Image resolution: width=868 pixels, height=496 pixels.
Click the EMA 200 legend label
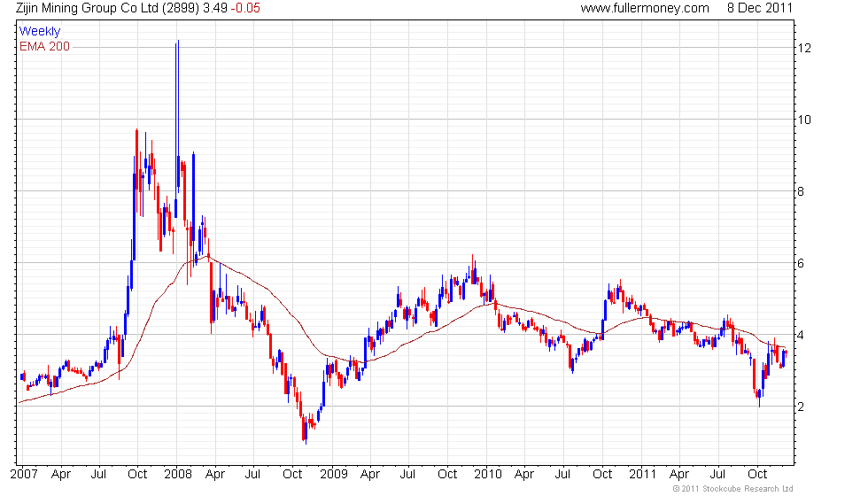click(45, 46)
